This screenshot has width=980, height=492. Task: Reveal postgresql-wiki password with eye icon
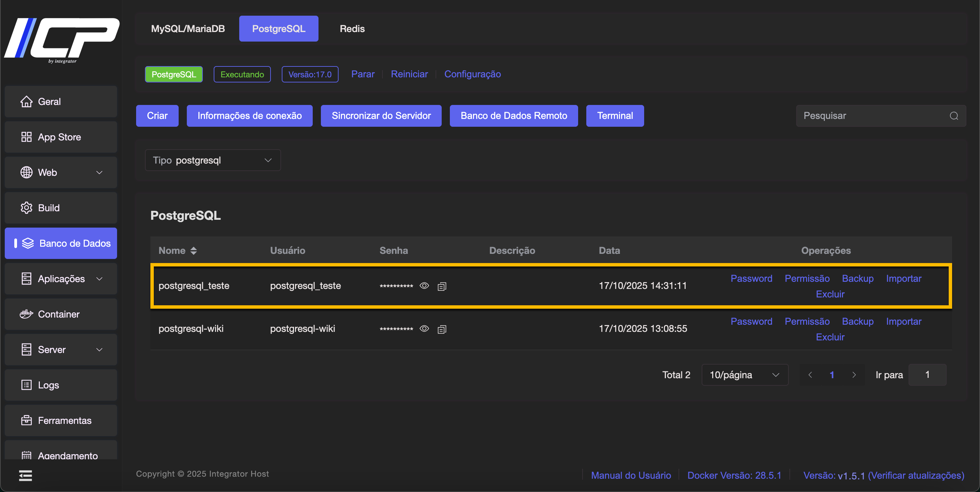click(x=424, y=329)
